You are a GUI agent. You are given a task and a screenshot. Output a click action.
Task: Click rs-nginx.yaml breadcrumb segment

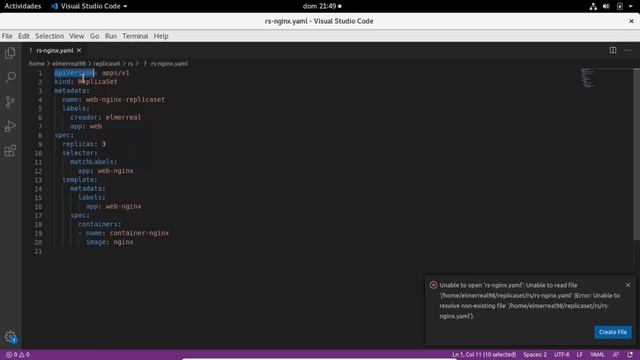169,64
